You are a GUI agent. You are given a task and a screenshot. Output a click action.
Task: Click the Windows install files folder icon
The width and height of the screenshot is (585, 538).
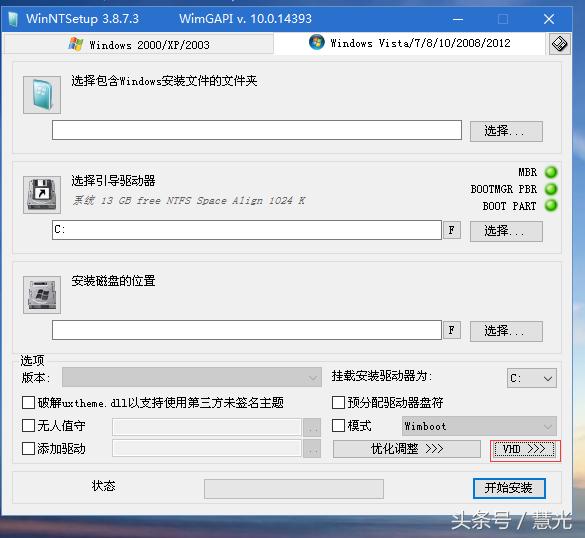point(42,95)
